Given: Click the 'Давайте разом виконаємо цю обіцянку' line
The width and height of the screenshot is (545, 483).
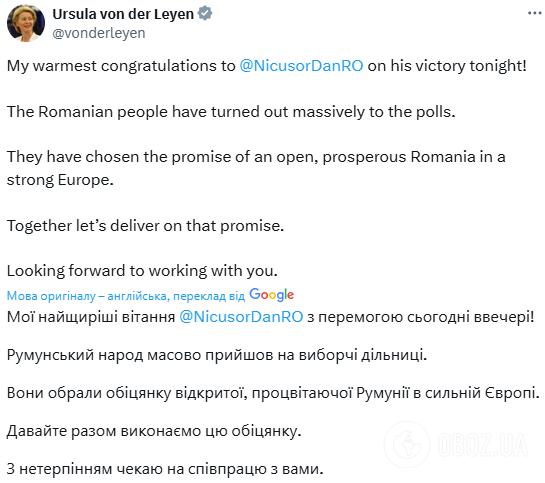Looking at the screenshot, I should (x=154, y=431).
